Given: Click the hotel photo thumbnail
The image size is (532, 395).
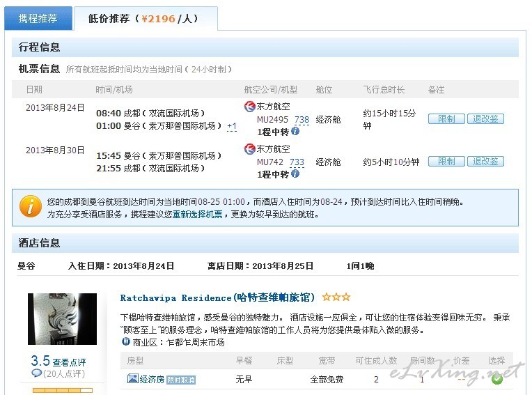Looking at the screenshot, I should (x=62, y=319).
